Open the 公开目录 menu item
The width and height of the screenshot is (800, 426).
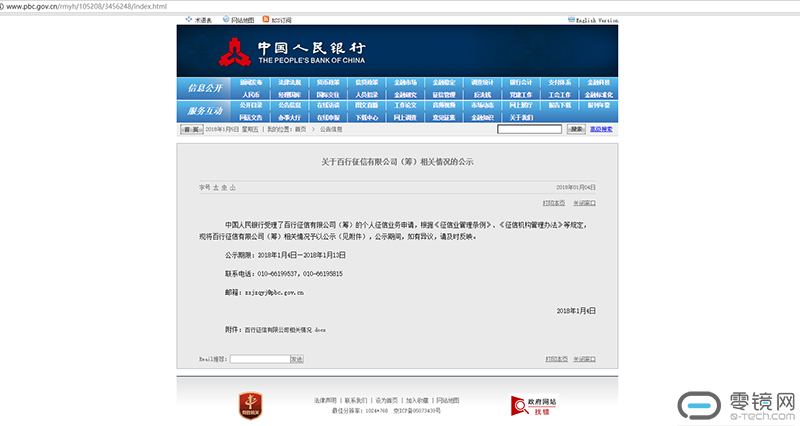click(x=251, y=105)
